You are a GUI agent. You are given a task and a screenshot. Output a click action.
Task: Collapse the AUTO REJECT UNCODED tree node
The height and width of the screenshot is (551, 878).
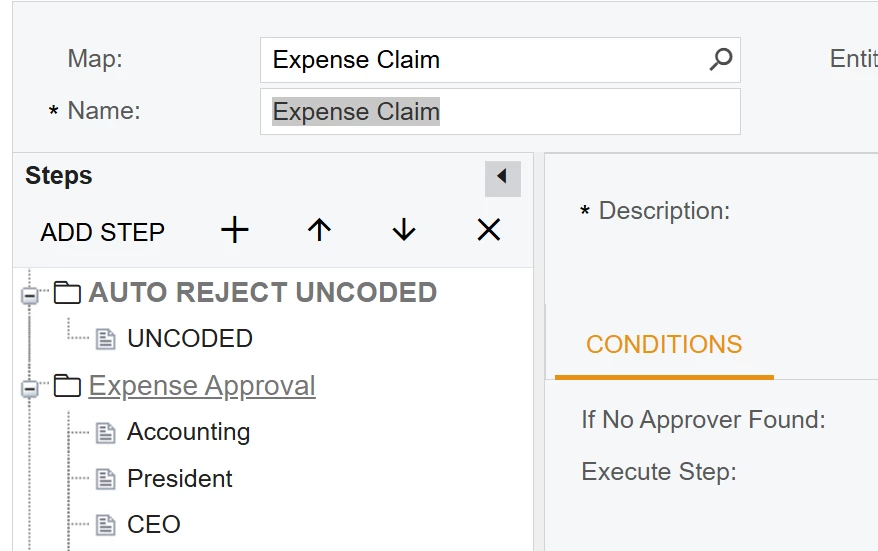pyautogui.click(x=29, y=295)
